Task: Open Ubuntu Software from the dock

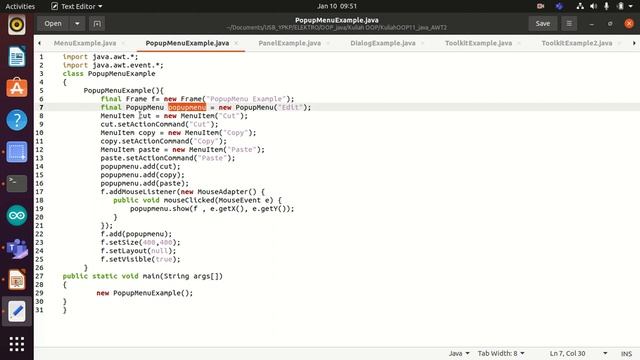Action: 16,88
